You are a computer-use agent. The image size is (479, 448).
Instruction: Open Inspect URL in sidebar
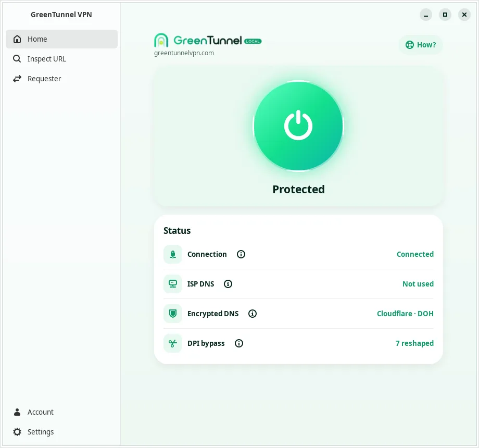61,59
